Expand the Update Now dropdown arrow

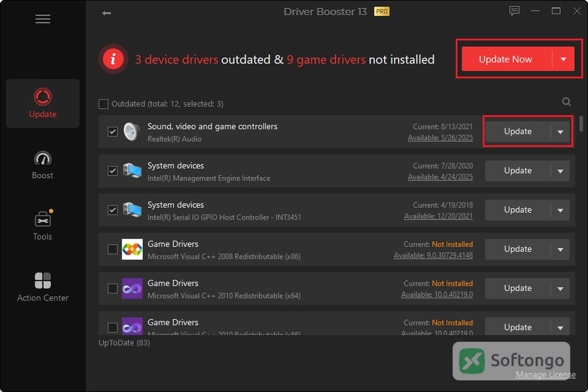point(563,59)
